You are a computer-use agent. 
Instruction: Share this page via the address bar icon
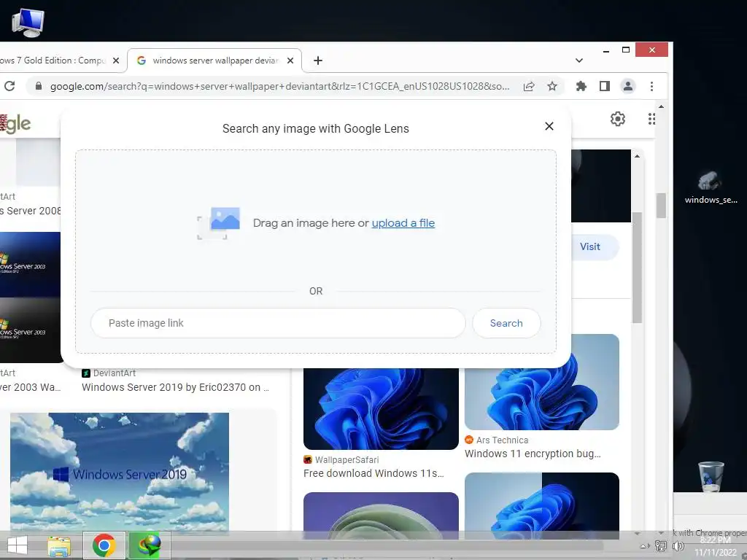click(529, 86)
